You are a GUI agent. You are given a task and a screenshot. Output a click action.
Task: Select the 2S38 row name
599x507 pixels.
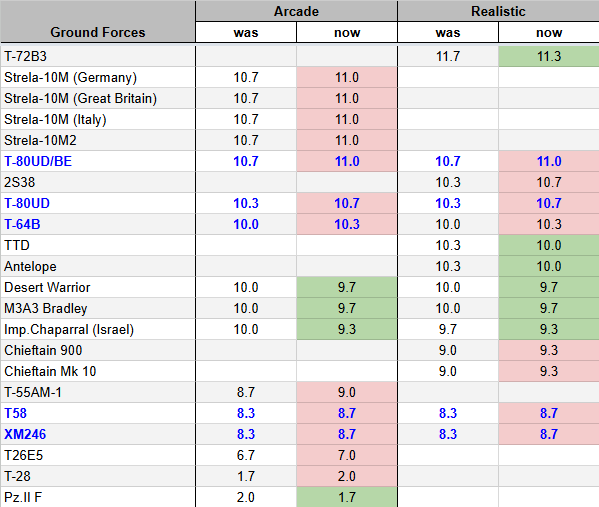(19, 182)
